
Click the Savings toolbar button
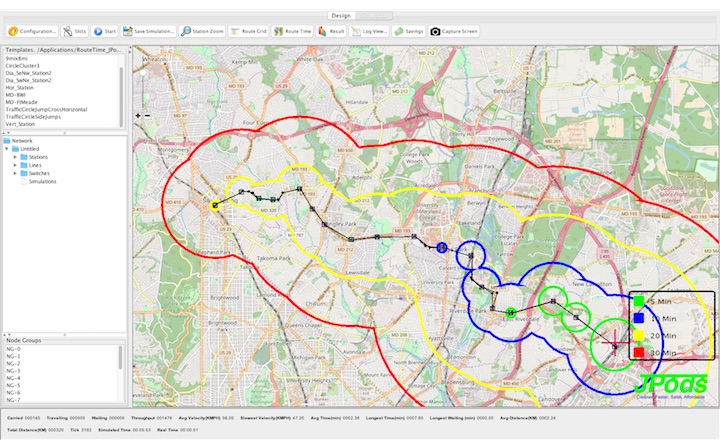pyautogui.click(x=408, y=31)
